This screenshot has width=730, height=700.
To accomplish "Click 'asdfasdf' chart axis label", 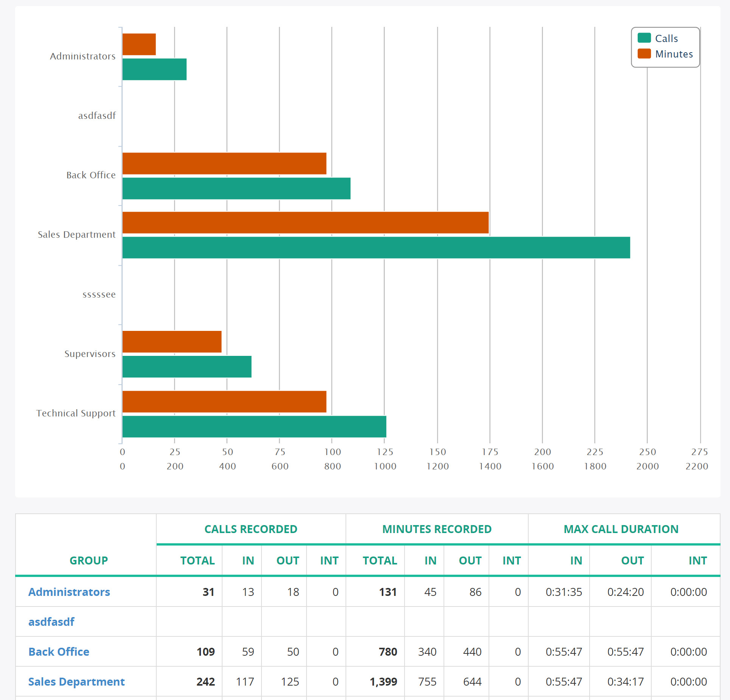I will (x=97, y=115).
